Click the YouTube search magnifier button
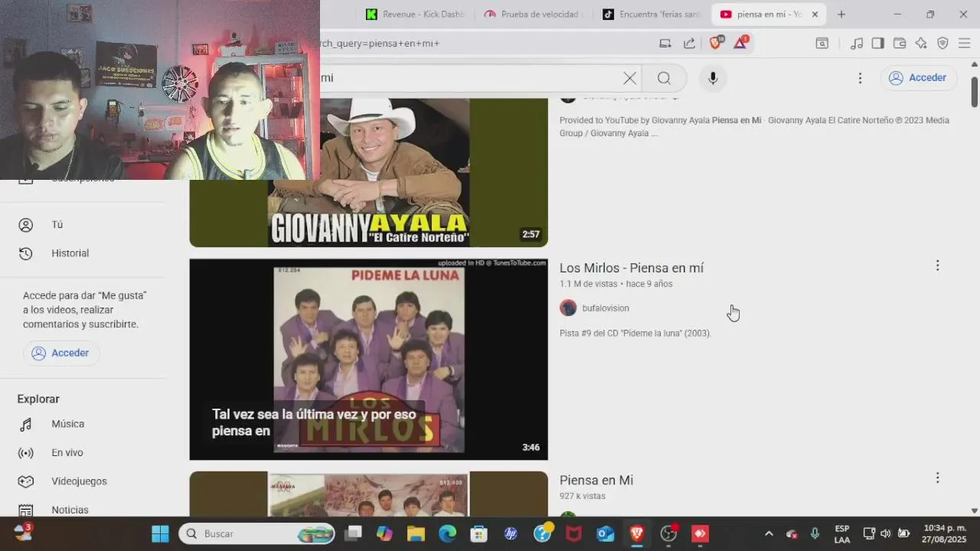This screenshot has width=980, height=551. [664, 78]
